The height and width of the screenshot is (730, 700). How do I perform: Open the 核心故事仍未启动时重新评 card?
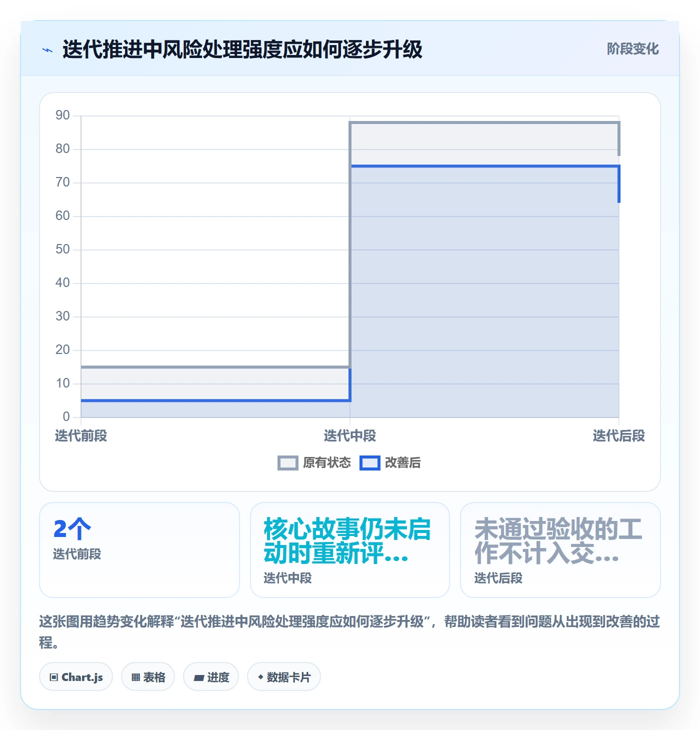point(350,550)
